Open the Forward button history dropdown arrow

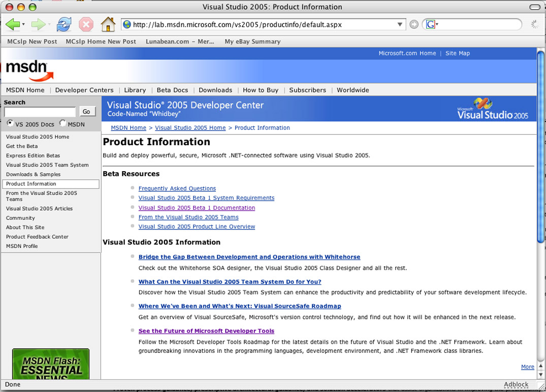(x=49, y=24)
